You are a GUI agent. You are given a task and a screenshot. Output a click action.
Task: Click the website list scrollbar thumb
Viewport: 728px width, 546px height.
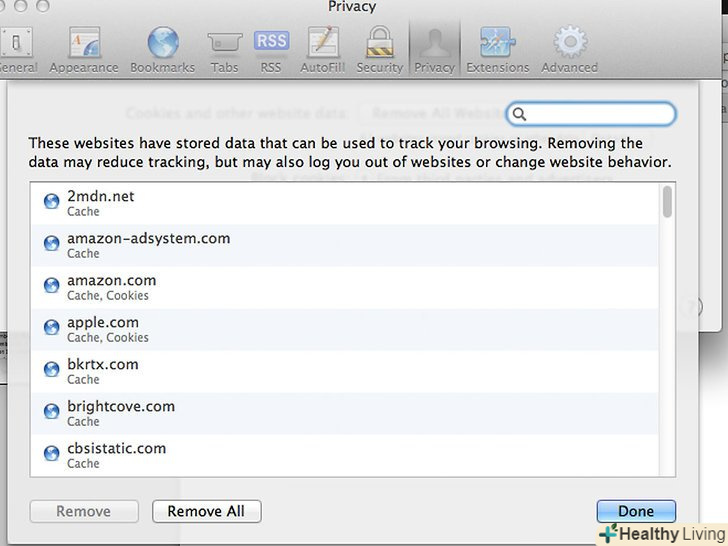[667, 202]
